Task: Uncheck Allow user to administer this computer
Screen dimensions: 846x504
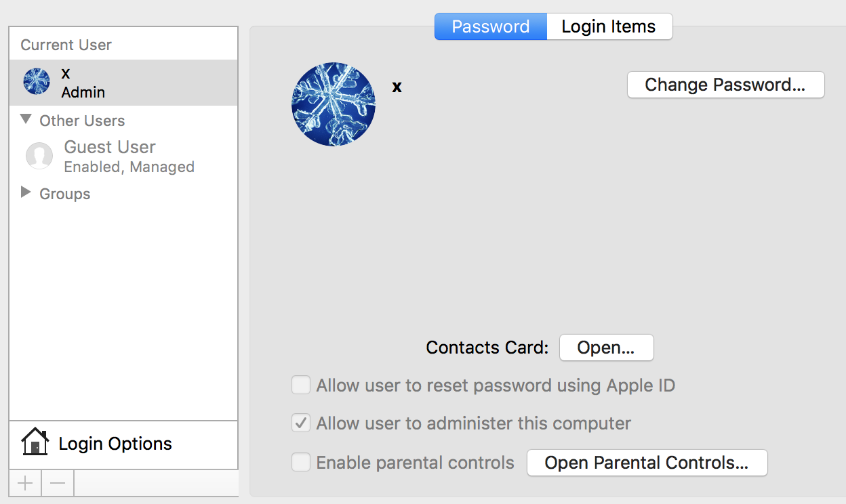Action: pos(301,423)
